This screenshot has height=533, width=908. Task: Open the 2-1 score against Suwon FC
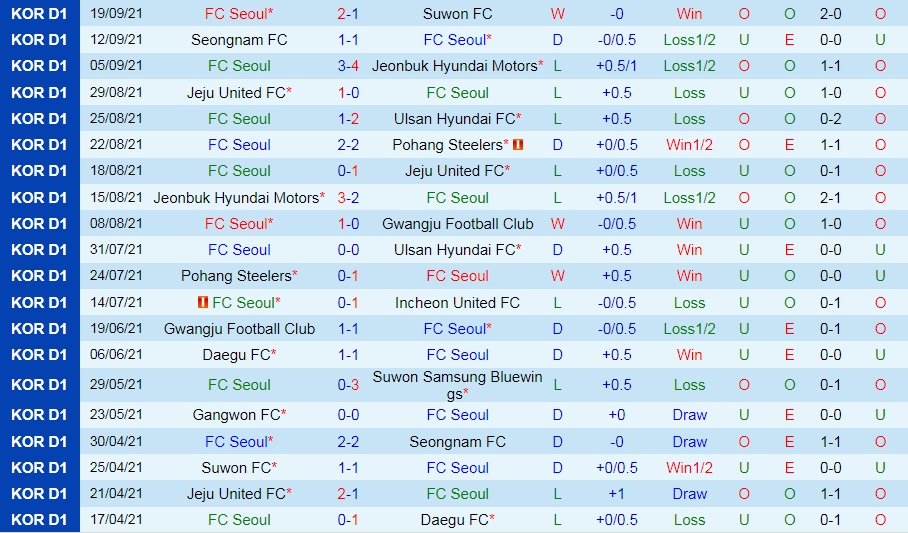pyautogui.click(x=348, y=14)
